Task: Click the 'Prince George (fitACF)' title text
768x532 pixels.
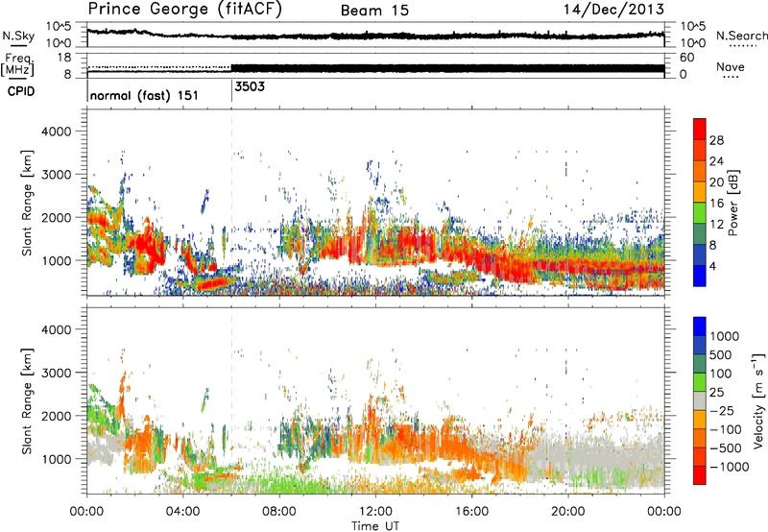Action: [x=184, y=9]
